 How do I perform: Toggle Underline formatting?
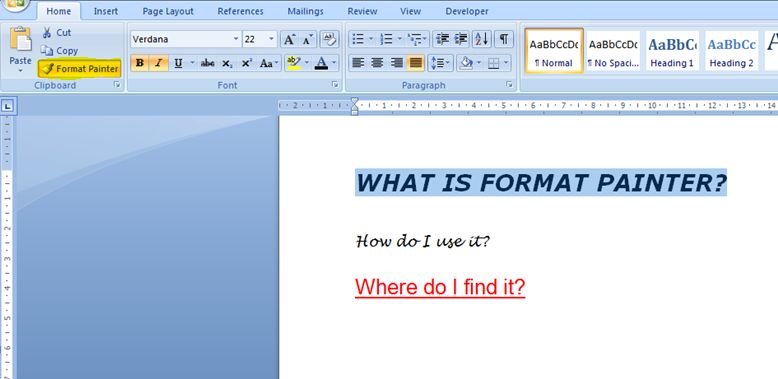pyautogui.click(x=178, y=63)
